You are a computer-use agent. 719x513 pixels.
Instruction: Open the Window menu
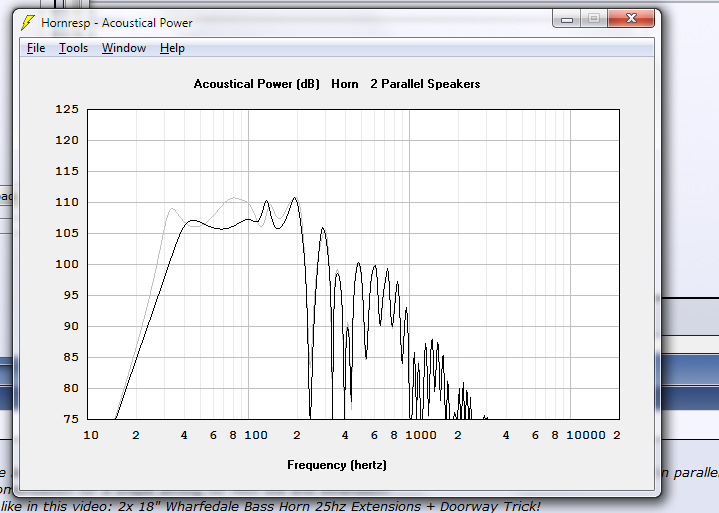point(124,48)
